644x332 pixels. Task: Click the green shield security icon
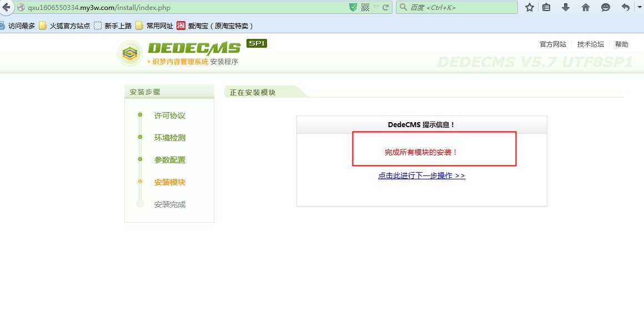[353, 7]
